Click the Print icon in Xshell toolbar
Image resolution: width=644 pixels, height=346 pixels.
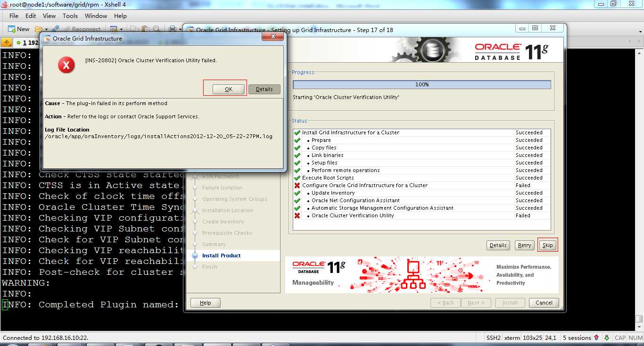173,29
